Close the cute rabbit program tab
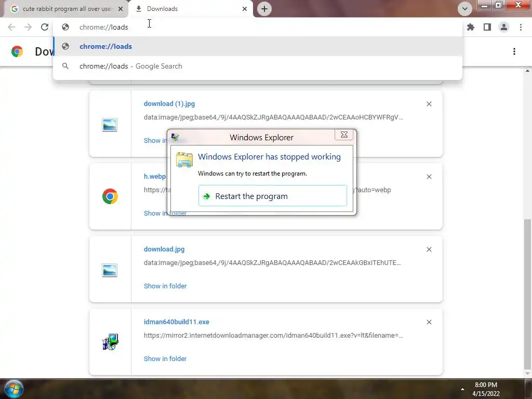Image resolution: width=532 pixels, height=399 pixels. tap(121, 9)
